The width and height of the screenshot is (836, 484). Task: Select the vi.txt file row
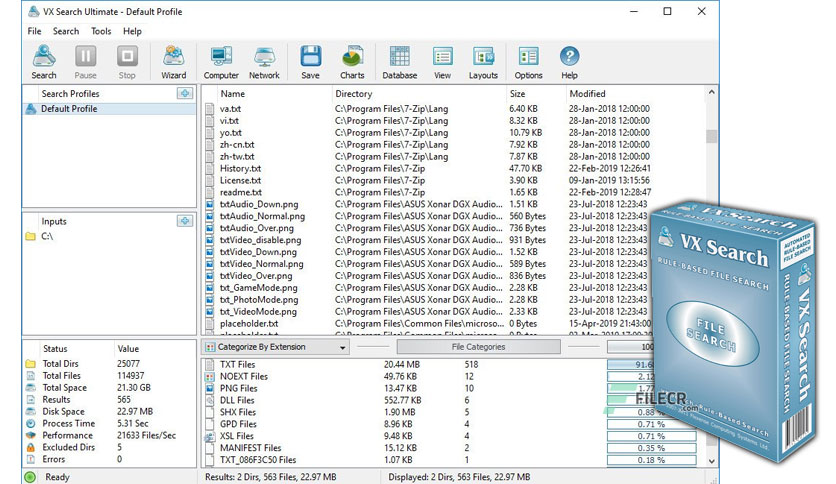[428, 120]
